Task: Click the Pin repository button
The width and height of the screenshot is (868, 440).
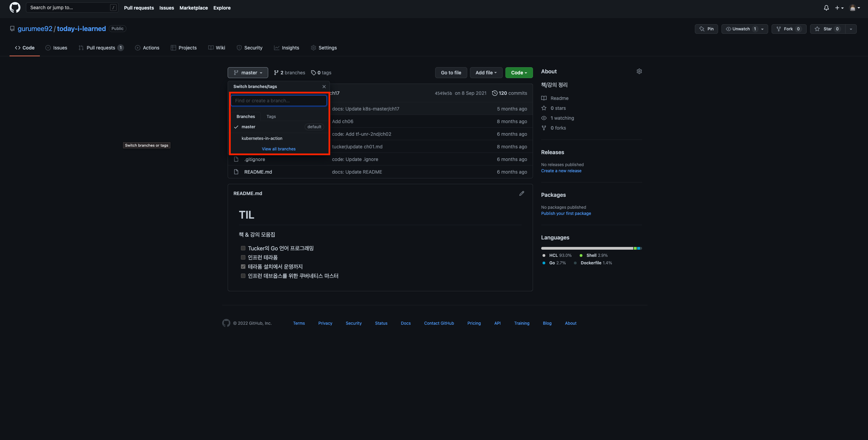Action: 706,29
